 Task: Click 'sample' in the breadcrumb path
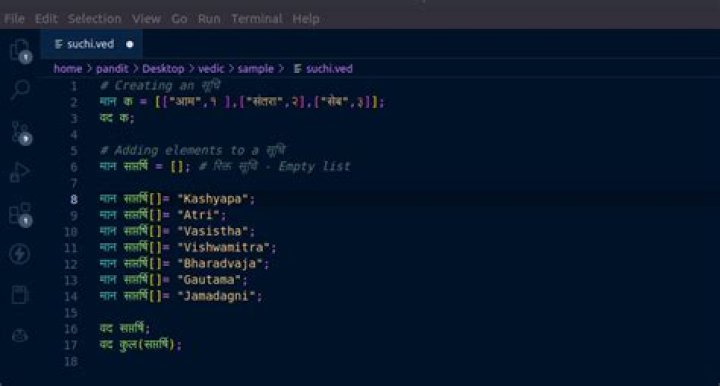(255, 69)
